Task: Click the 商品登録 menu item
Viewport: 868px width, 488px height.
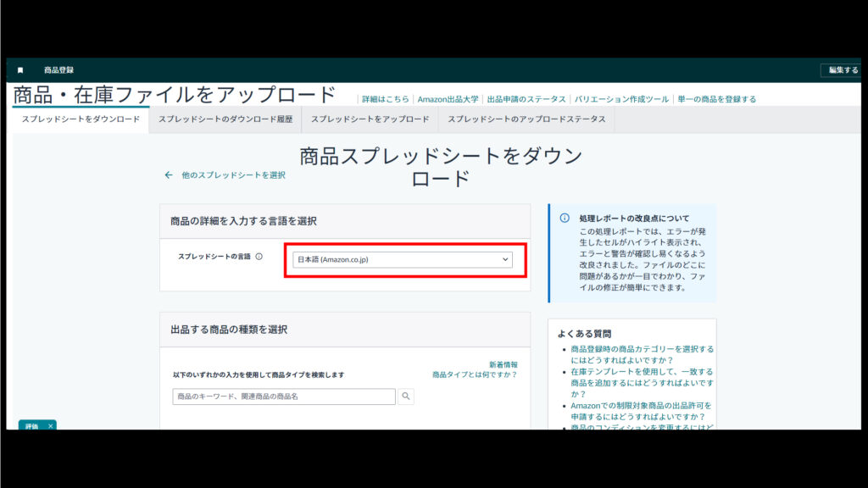Action: pyautogui.click(x=58, y=70)
